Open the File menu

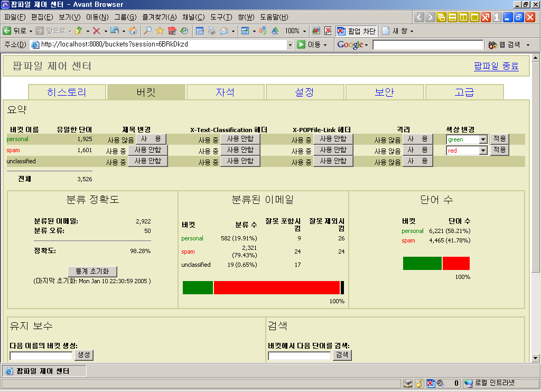15,17
